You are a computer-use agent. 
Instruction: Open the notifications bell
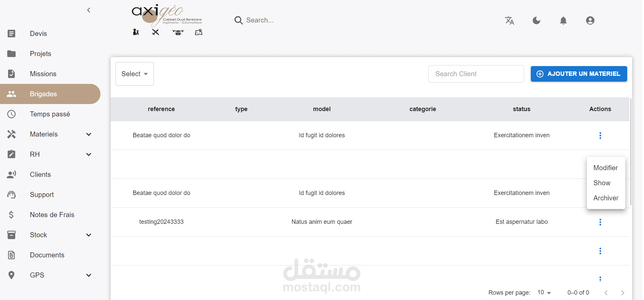coord(563,20)
